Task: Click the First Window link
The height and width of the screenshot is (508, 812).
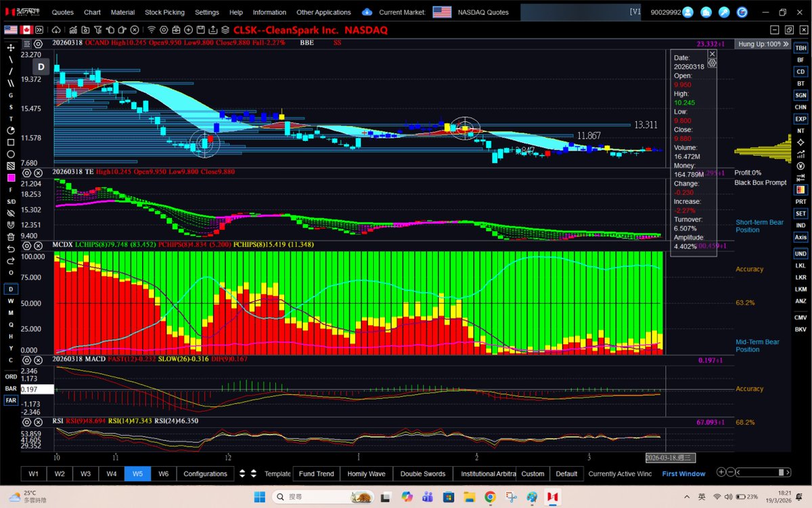Action: [683, 473]
